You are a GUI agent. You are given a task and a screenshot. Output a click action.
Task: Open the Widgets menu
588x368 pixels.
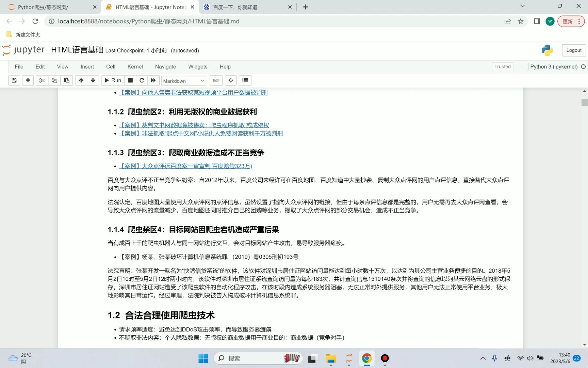point(198,67)
